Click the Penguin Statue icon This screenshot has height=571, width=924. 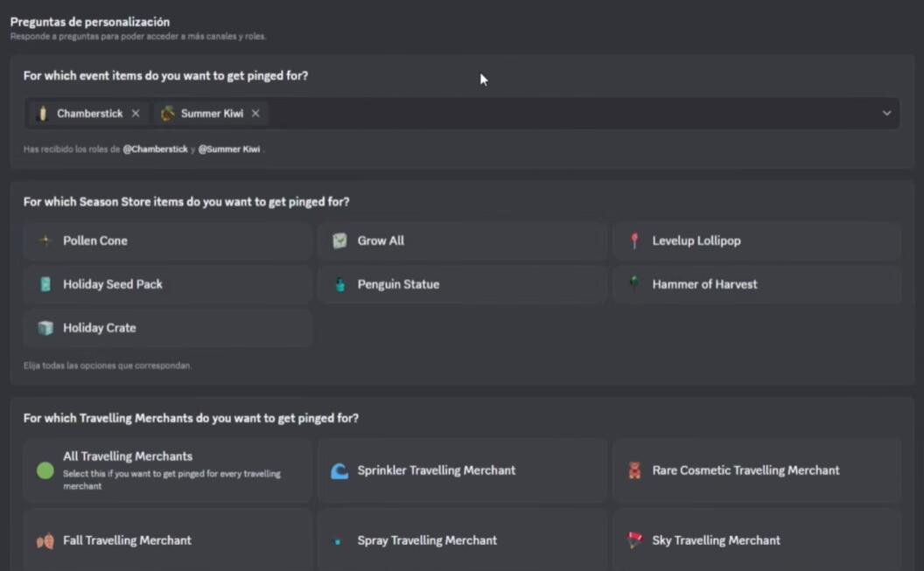pos(339,284)
